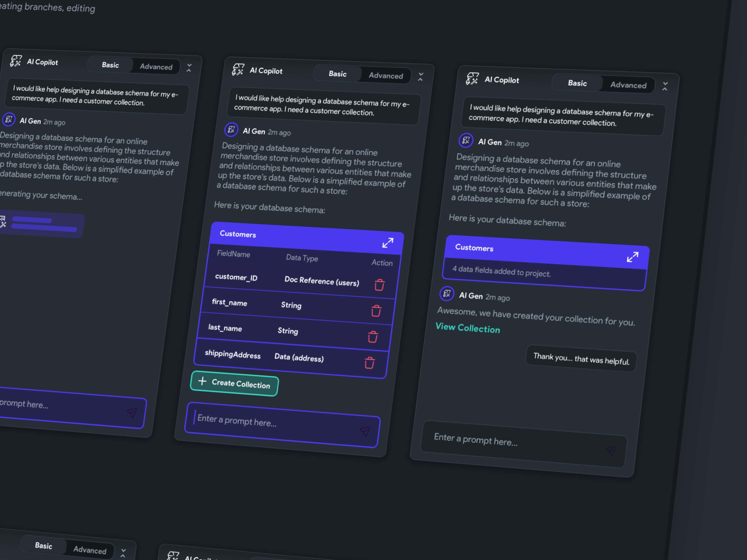Collapse the left AI Copilot panel

[189, 68]
